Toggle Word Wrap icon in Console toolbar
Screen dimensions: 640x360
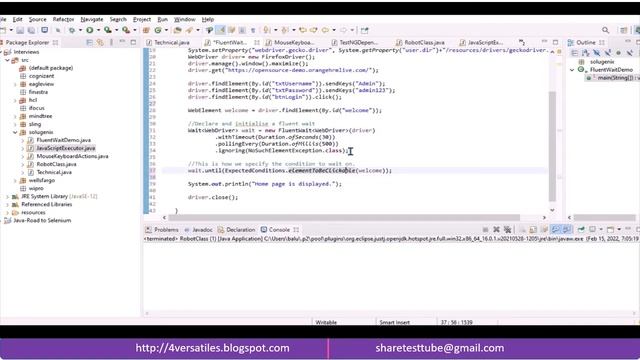tap(544, 230)
